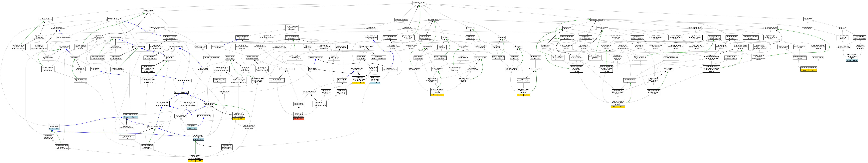This screenshot has width=868, height=163.
Task: Click the 'biosynthetic process' node box
Action: point(567,28)
